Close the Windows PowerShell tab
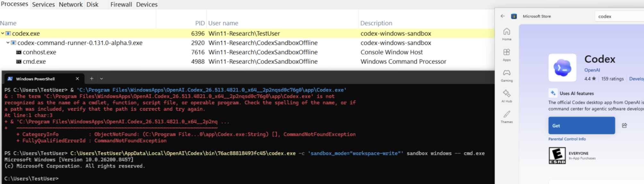Image resolution: width=644 pixels, height=184 pixels. [77, 79]
